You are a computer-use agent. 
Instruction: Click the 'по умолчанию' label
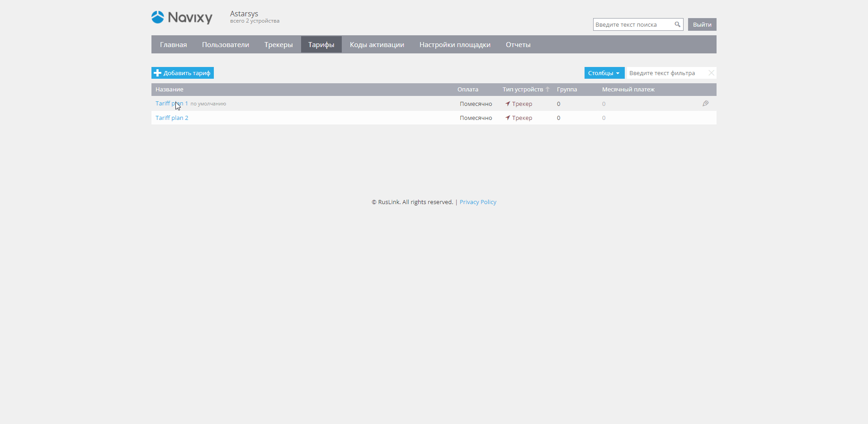pos(208,104)
